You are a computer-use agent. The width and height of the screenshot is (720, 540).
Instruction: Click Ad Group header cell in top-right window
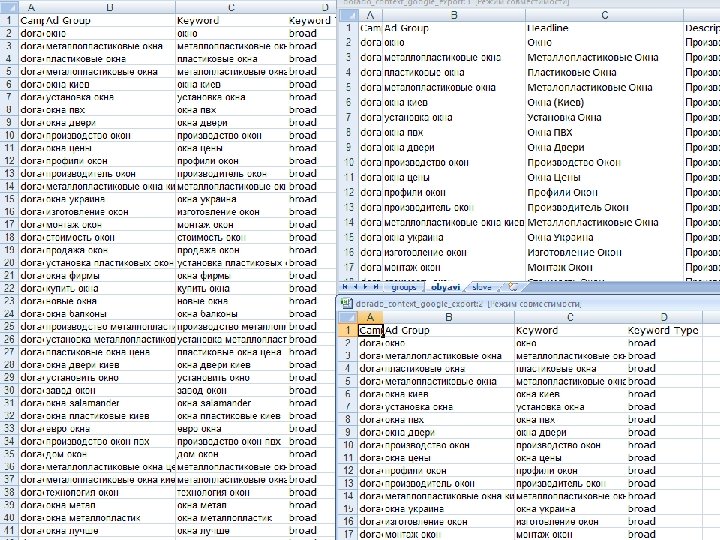pyautogui.click(x=454, y=28)
